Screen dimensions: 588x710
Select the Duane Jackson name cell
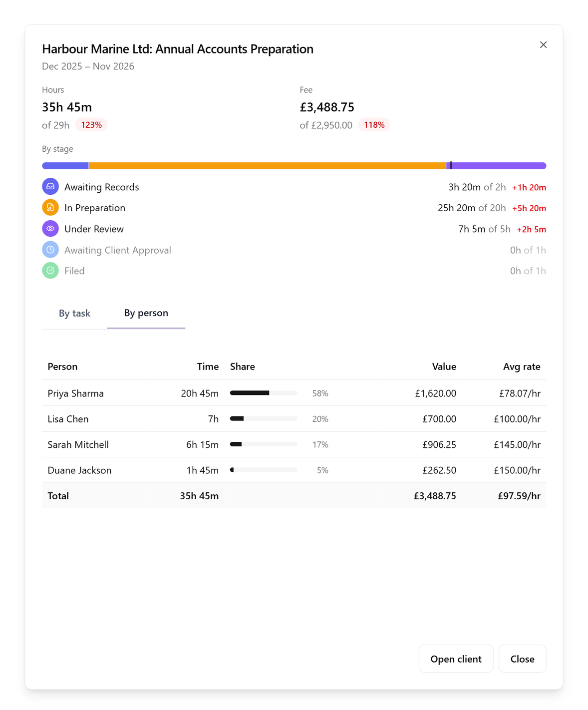79,470
